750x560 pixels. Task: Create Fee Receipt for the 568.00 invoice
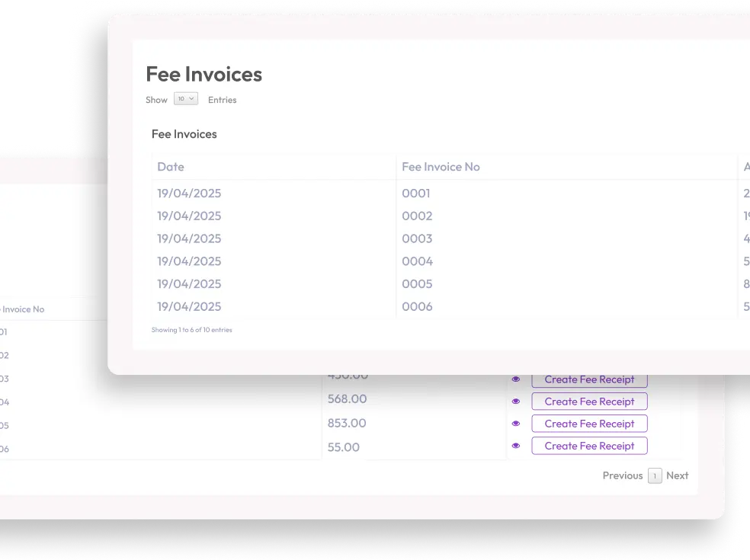(x=588, y=401)
